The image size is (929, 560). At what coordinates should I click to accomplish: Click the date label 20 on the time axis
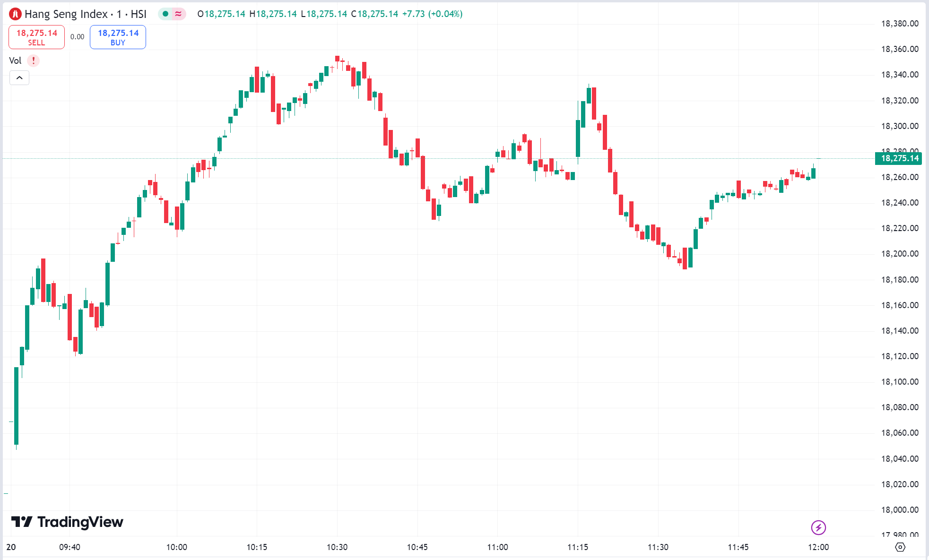click(11, 547)
